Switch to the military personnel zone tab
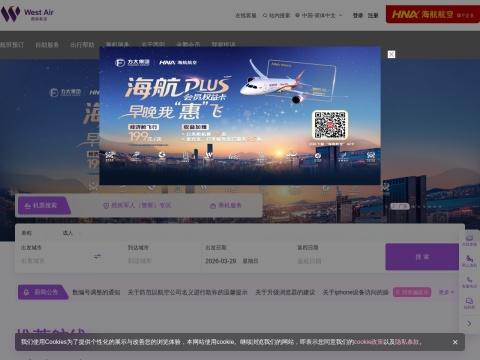 (137, 205)
